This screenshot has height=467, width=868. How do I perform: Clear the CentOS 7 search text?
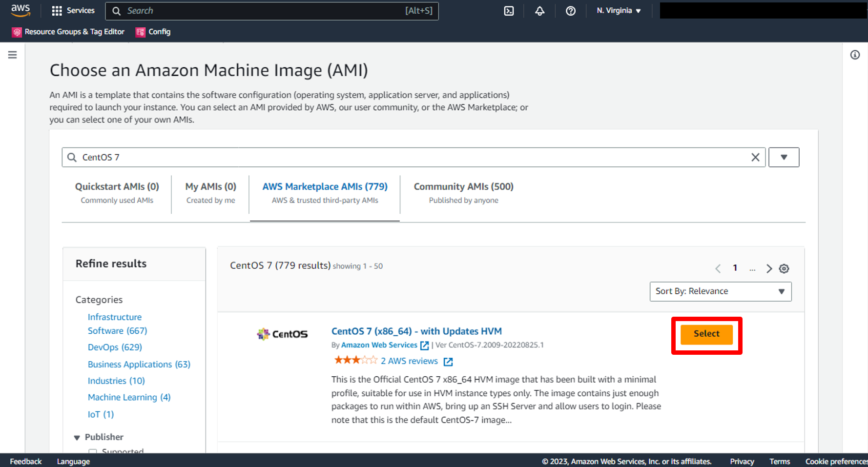pyautogui.click(x=755, y=157)
